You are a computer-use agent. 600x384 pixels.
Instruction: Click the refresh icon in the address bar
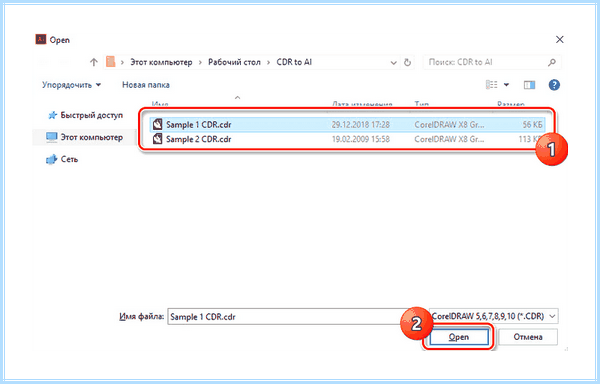(408, 62)
